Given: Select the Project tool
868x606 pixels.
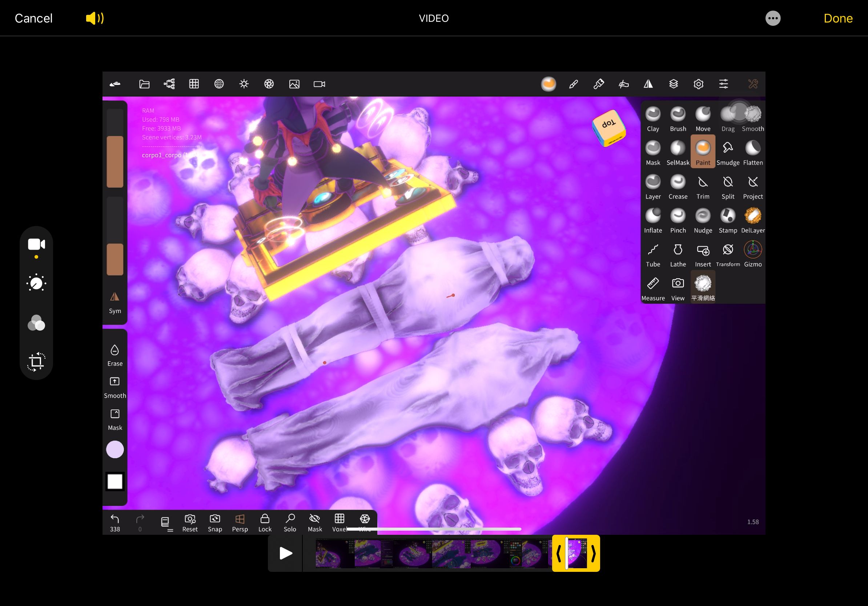Looking at the screenshot, I should tap(753, 187).
